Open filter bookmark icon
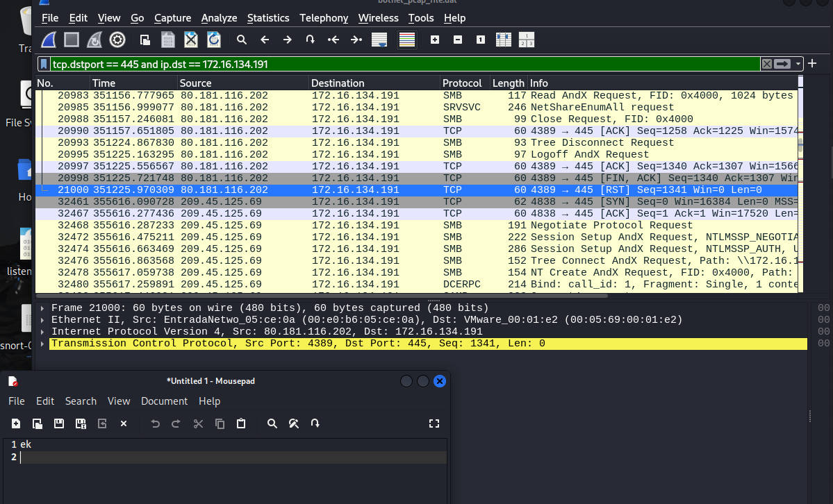 pos(44,65)
